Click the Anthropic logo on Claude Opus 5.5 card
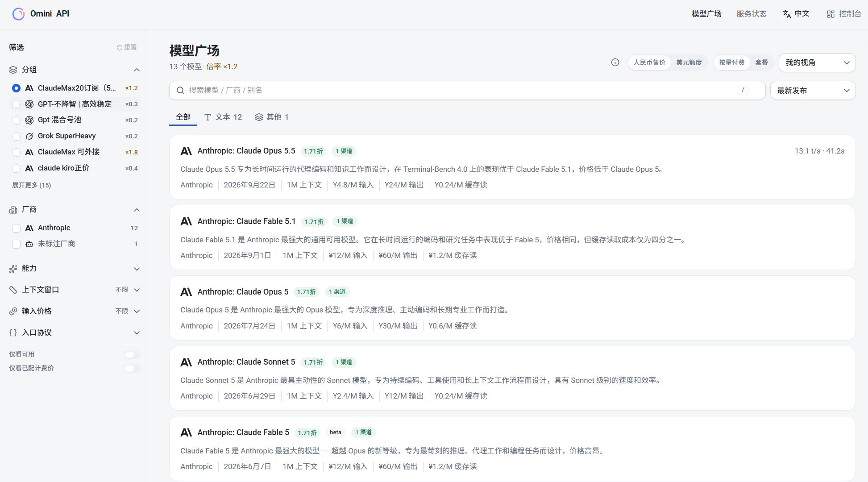 pyautogui.click(x=186, y=151)
